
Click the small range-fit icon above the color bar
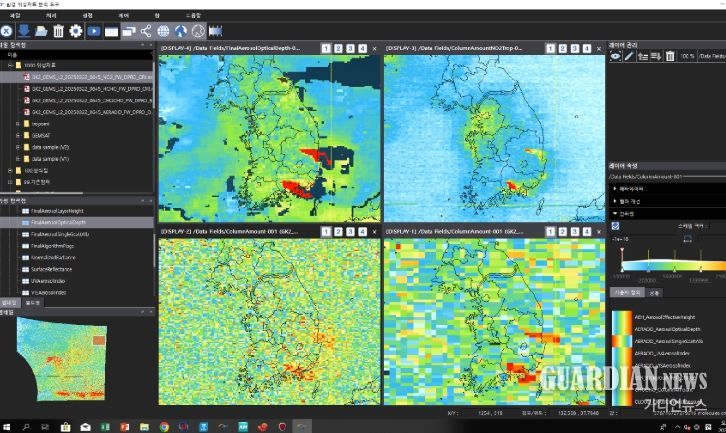[688, 239]
